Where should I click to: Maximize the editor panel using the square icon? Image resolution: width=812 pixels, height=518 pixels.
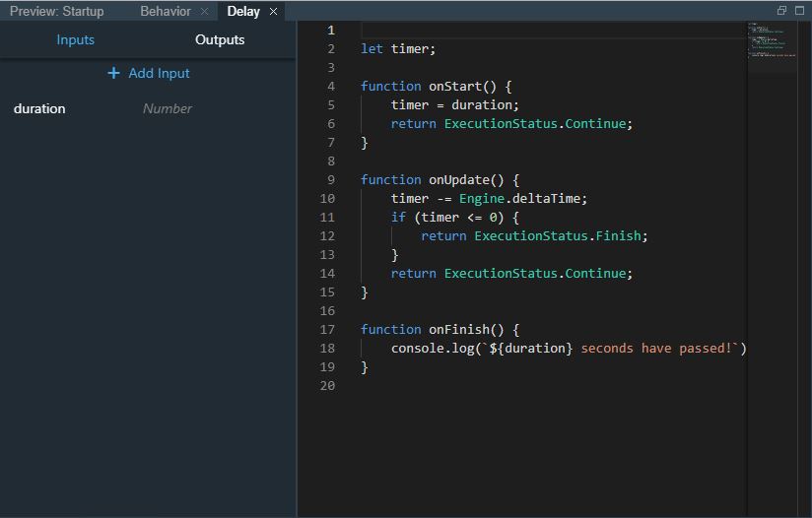coord(800,11)
